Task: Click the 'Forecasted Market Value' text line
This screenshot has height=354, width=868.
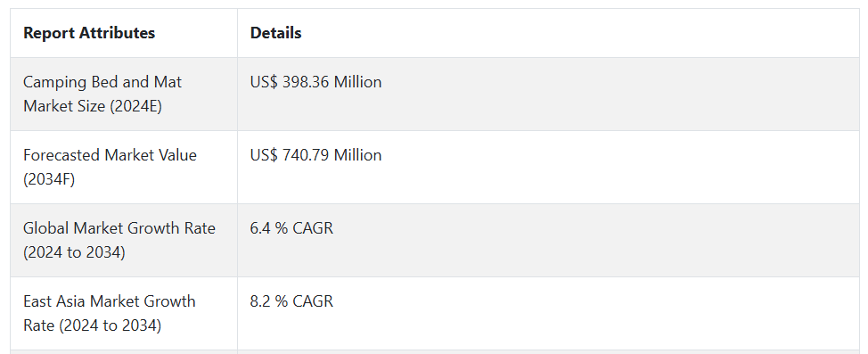Action: click(x=110, y=155)
